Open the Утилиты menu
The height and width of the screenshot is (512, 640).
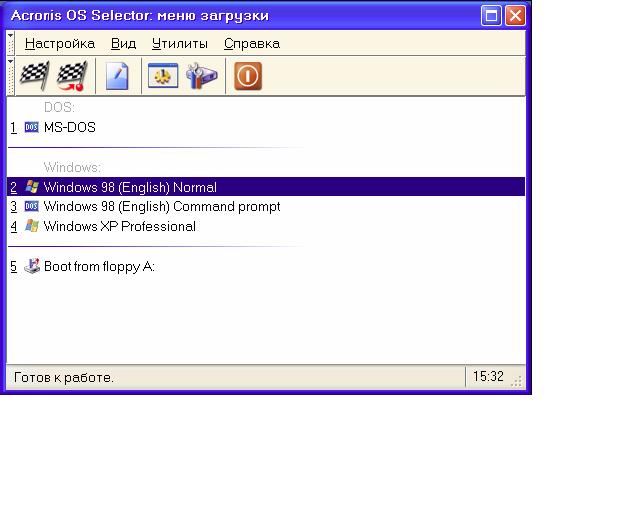[x=180, y=43]
